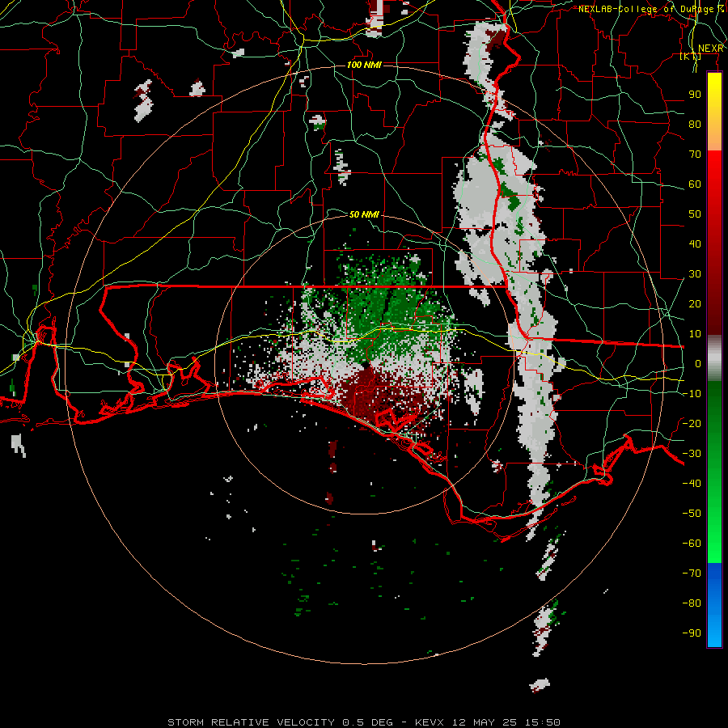Image resolution: width=728 pixels, height=728 pixels.
Task: Click the "-10" scale value
Action: click(692, 394)
